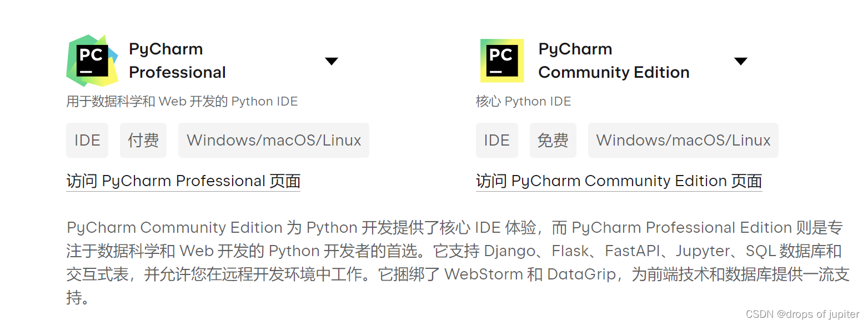Image resolution: width=868 pixels, height=325 pixels.
Task: Expand the PyCharm Community Edition dropdown arrow
Action: pos(741,61)
